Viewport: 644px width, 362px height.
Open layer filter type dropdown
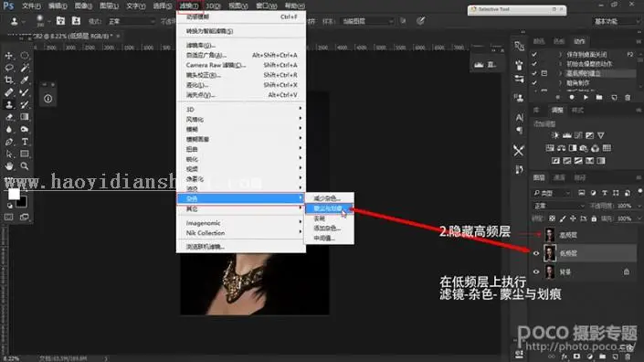(x=552, y=193)
